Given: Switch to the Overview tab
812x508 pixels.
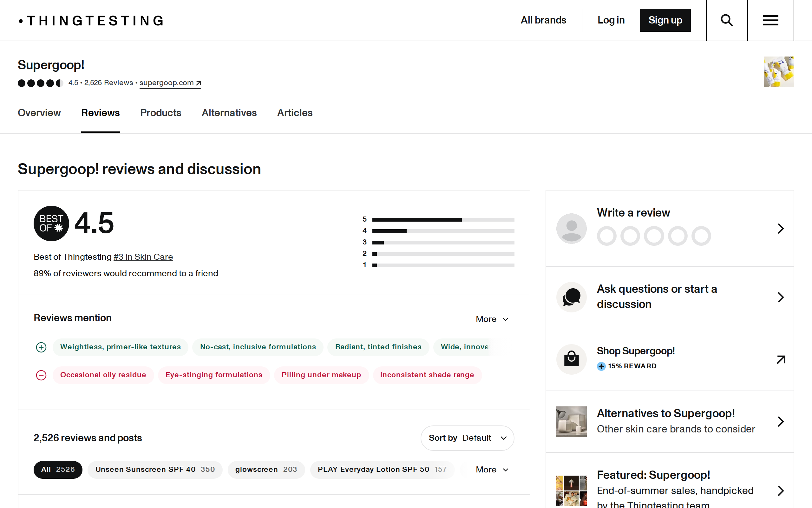Looking at the screenshot, I should pos(39,113).
